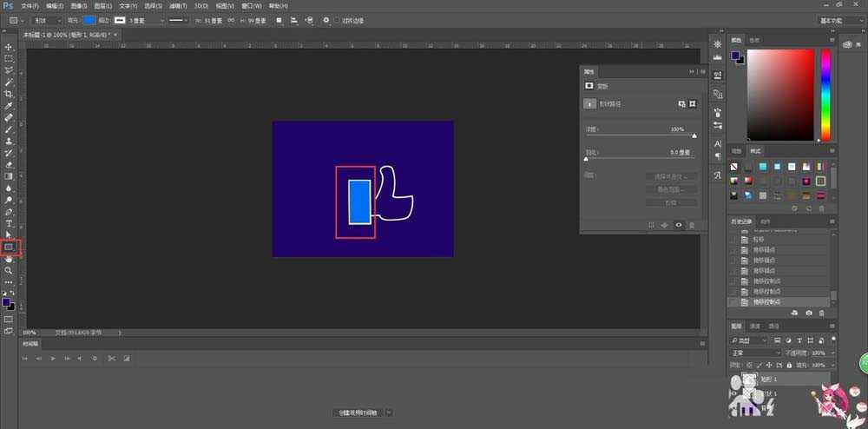
Task: Select the Eraser tool
Action: [9, 164]
